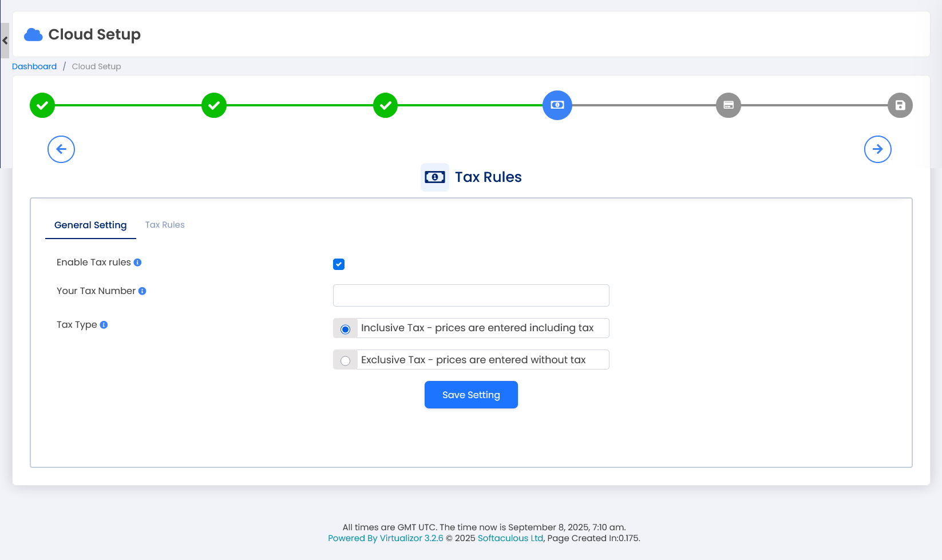Click info icon beside Tax Type
This screenshot has width=942, height=560.
tap(104, 325)
